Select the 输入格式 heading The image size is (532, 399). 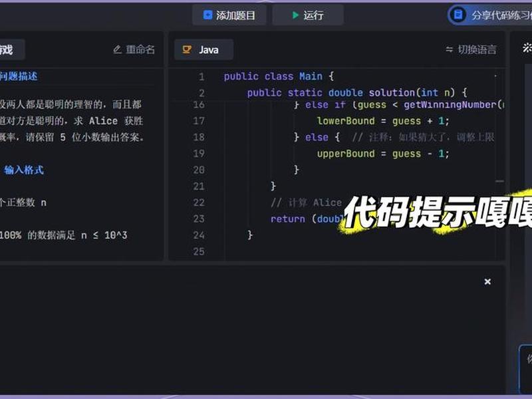[24, 170]
